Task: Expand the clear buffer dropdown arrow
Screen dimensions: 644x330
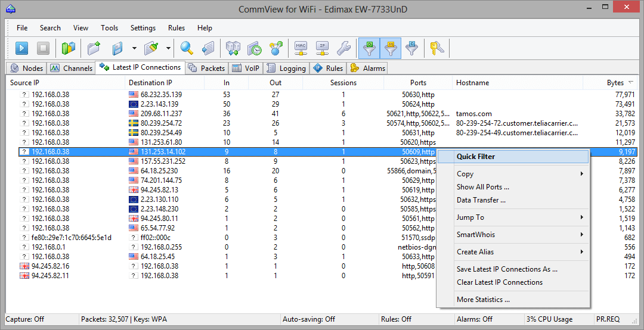Action: (168, 48)
